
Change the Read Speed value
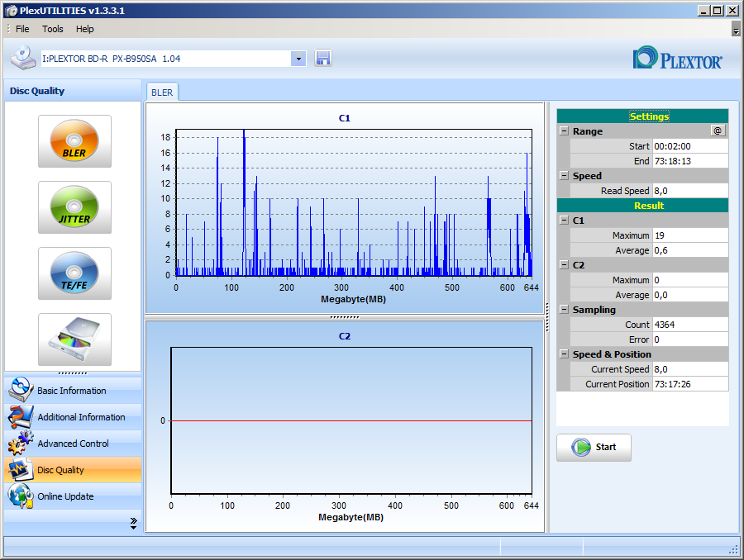(690, 191)
